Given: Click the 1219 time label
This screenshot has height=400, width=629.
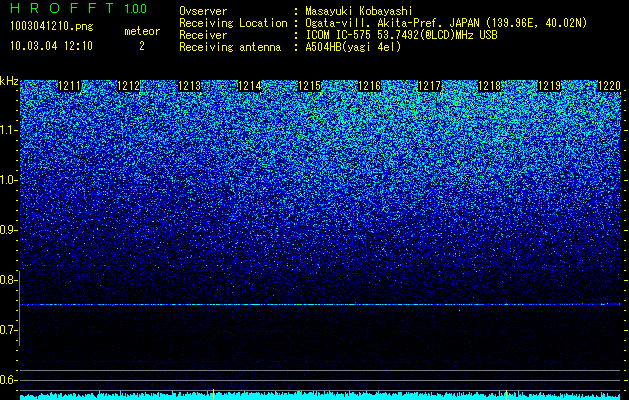Looking at the screenshot, I should pyautogui.click(x=549, y=86).
